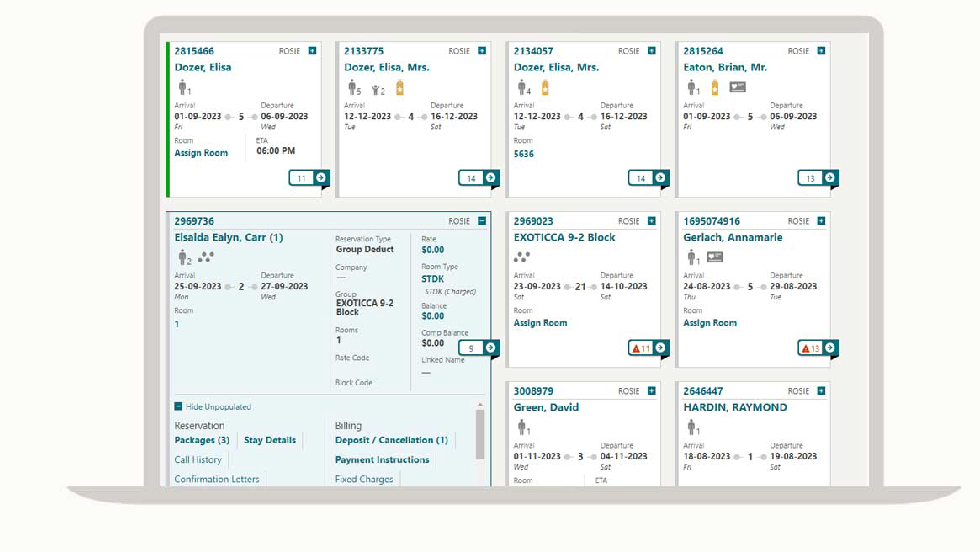Image resolution: width=980 pixels, height=552 pixels.
Task: Click the adult occupancy icon on Green, David's card
Action: (521, 427)
